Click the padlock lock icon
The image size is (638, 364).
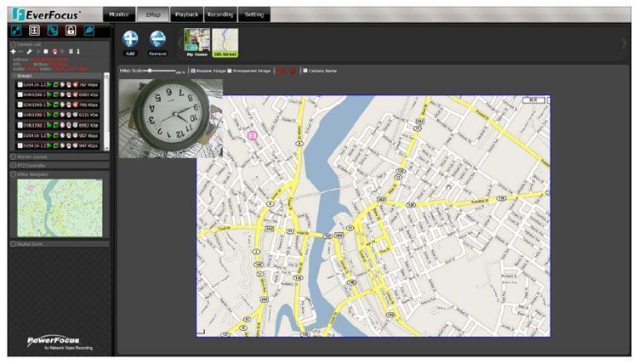tap(71, 30)
